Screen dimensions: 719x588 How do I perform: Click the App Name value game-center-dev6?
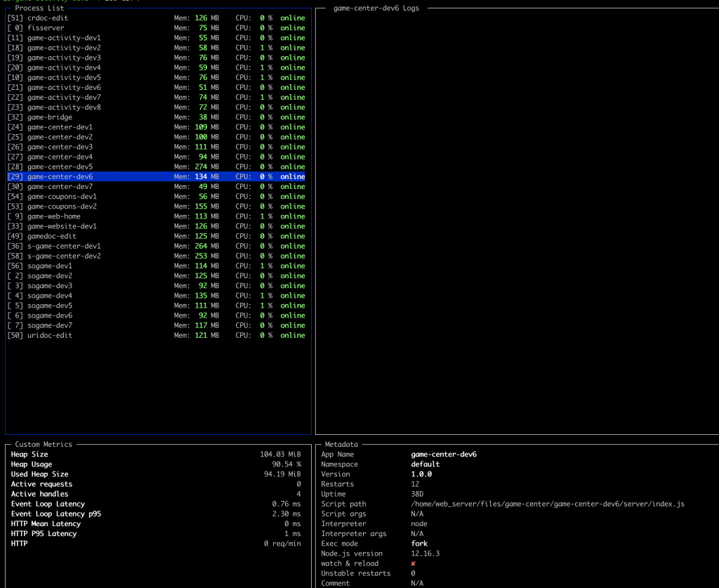tap(444, 454)
